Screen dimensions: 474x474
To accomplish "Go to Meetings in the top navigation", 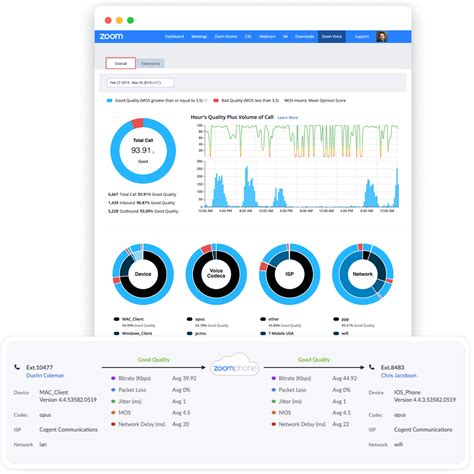I will coord(199,36).
